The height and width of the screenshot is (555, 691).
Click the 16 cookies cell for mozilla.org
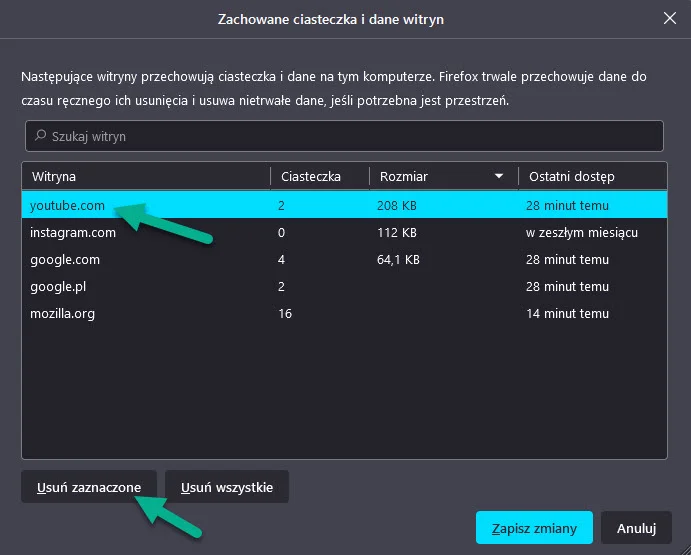pos(285,313)
